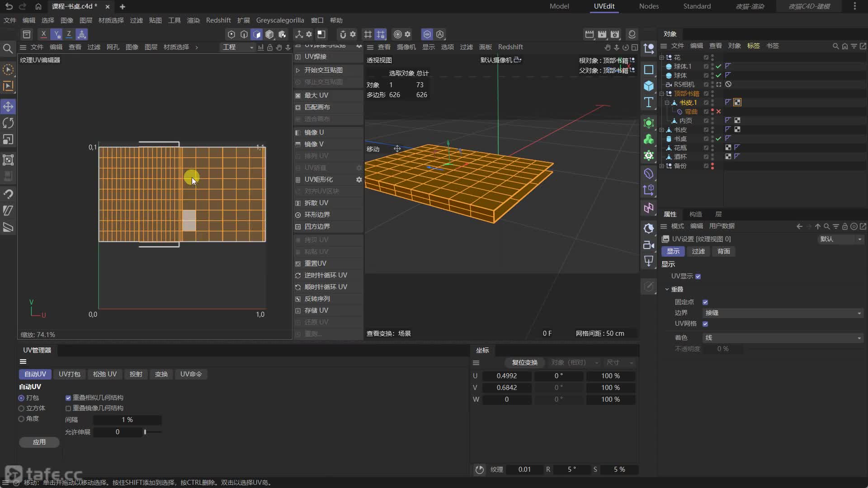Click 间隔 field showing 1 %
Image resolution: width=868 pixels, height=488 pixels.
point(127,420)
